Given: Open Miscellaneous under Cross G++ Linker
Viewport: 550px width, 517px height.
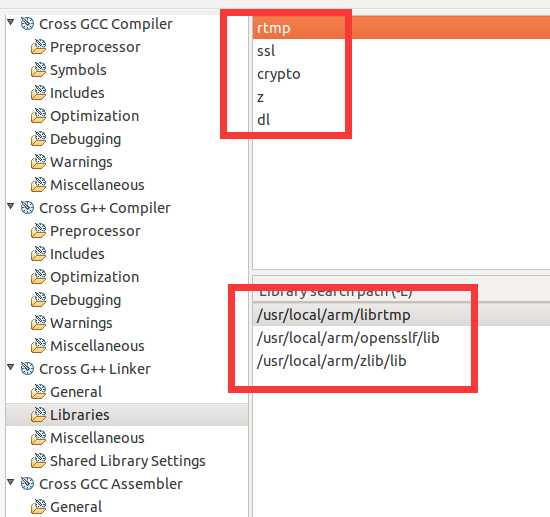Looking at the screenshot, I should click(x=97, y=438).
